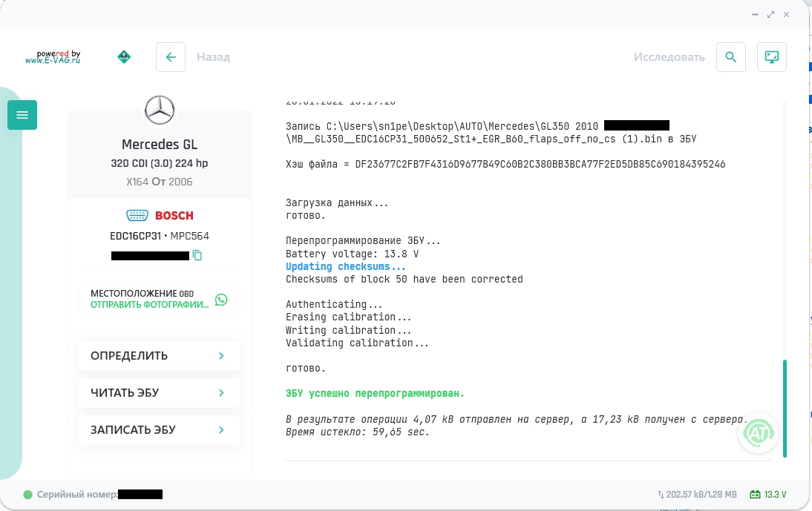Click Серийный номер status text
This screenshot has width=812, height=511.
77,495
